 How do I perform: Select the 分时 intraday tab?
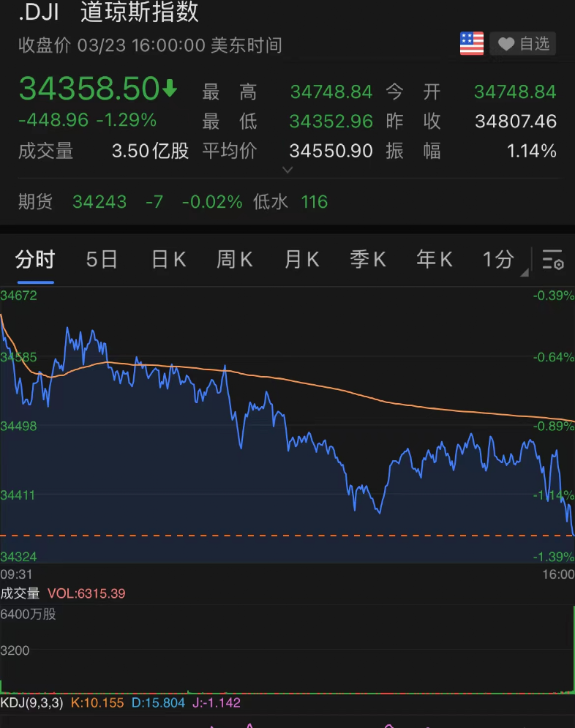coord(35,260)
